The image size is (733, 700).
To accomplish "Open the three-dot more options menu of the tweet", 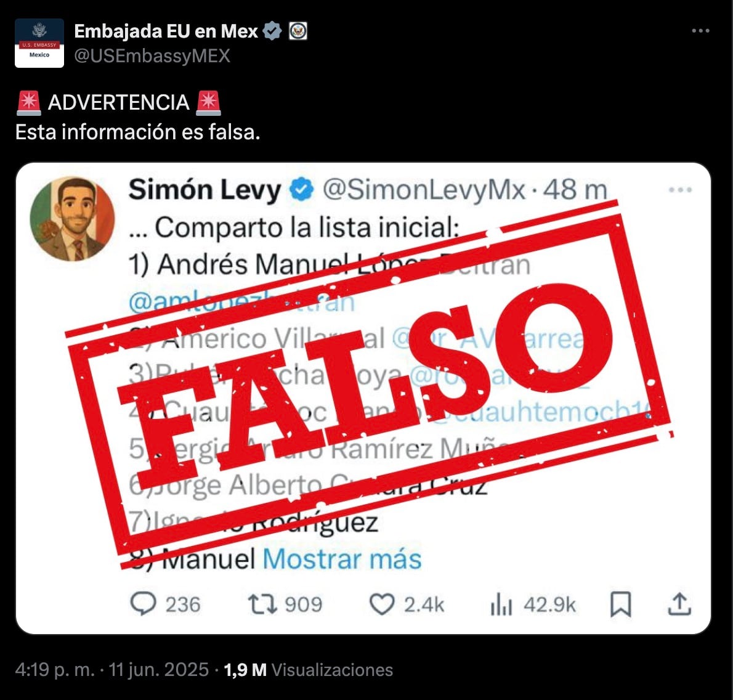I will [701, 31].
